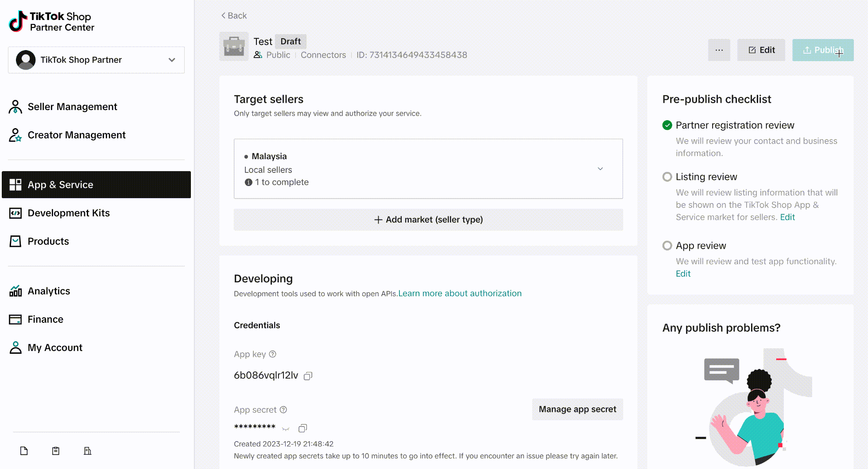Click the building icon in sidebar footer

(88, 451)
